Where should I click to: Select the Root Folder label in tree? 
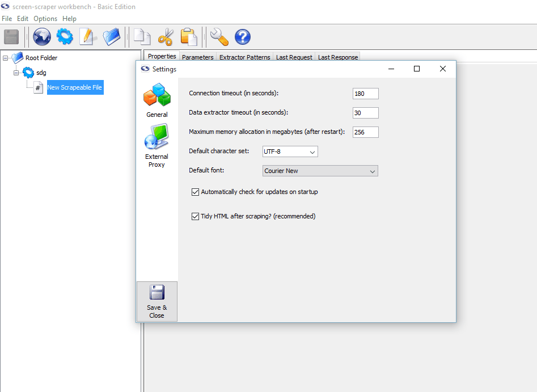pyautogui.click(x=41, y=58)
